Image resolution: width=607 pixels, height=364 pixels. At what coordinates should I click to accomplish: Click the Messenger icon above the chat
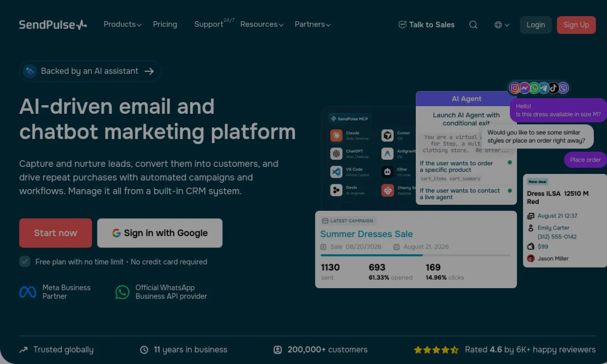click(x=524, y=88)
